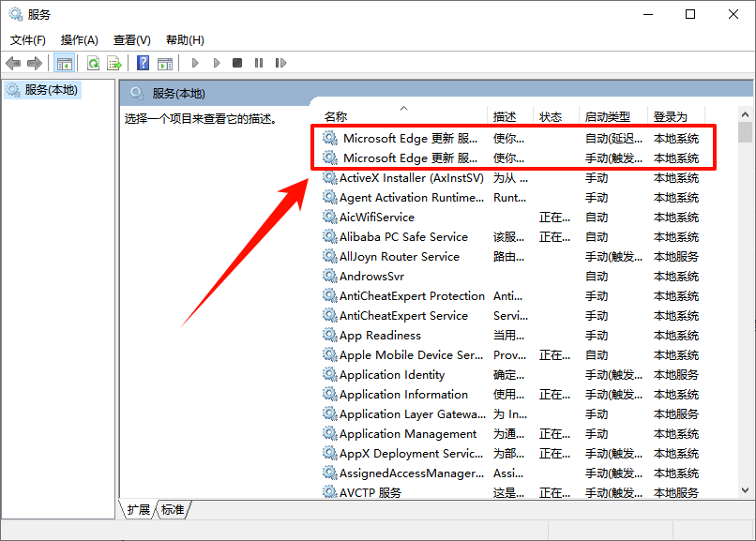Switch to the 标准 tab
Viewport: 756px width, 541px height.
(173, 510)
